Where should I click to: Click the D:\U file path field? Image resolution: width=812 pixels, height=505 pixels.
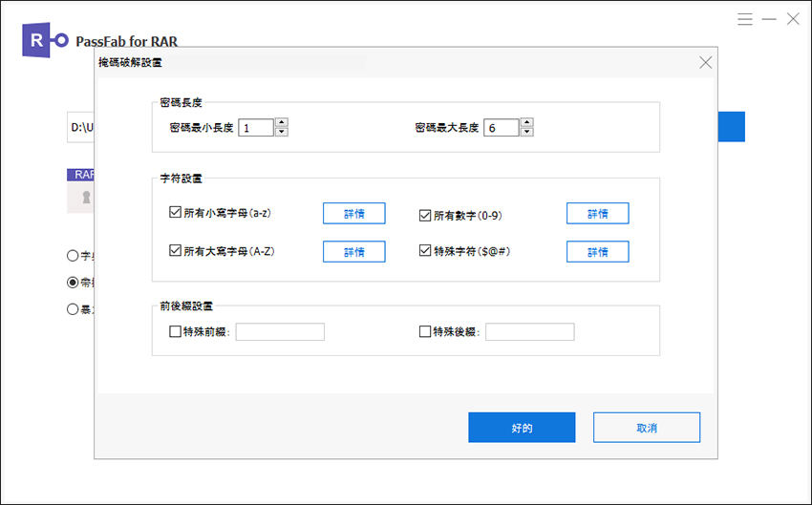[81, 127]
